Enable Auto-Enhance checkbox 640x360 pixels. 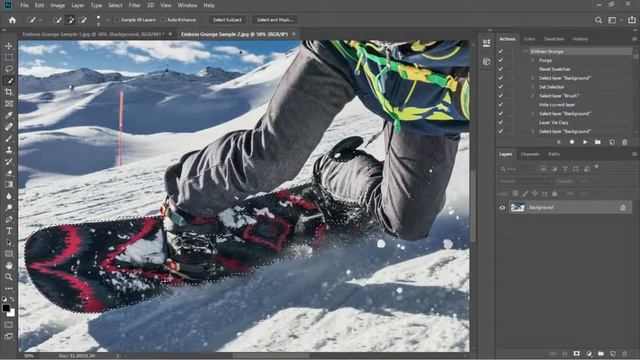coord(163,20)
